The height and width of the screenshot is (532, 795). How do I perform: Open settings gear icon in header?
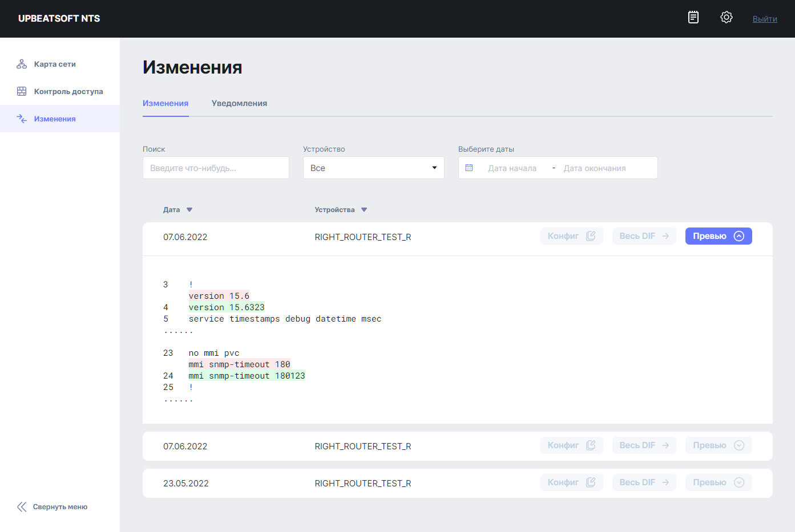tap(727, 17)
